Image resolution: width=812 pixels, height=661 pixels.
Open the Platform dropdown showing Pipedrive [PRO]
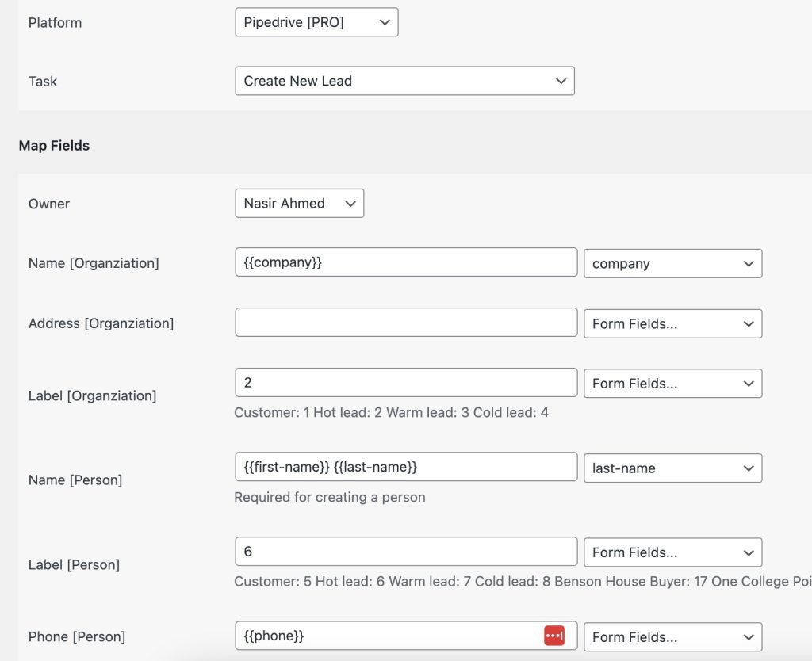pyautogui.click(x=316, y=22)
